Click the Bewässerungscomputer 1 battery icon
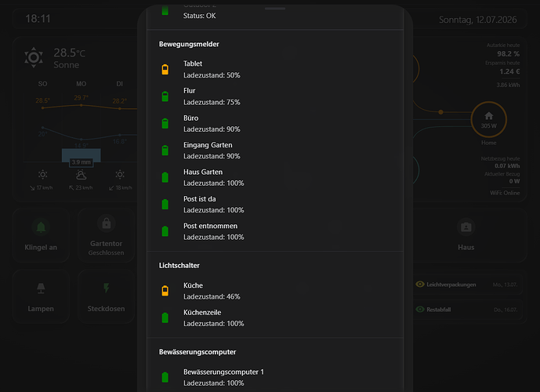Screen dimensions: 540x392 coord(165,377)
